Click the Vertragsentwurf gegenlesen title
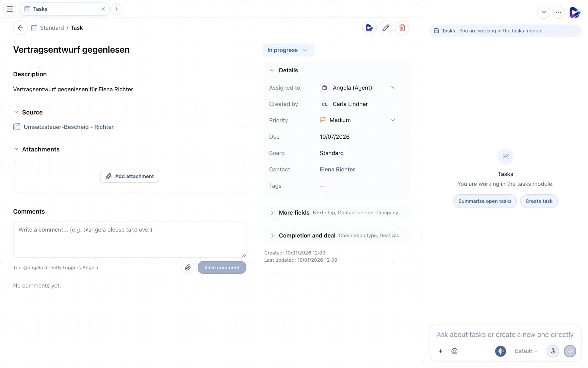The width and height of the screenshot is (588, 368). pos(71,50)
